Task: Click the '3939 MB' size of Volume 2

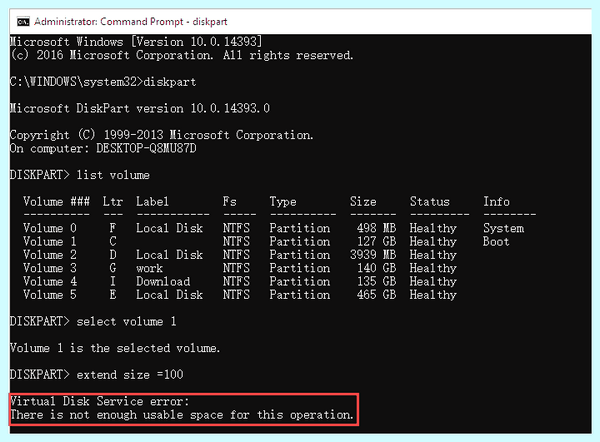Action: coord(373,255)
